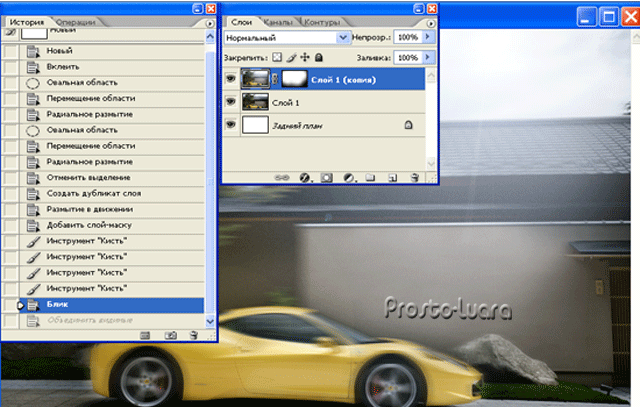Viewport: 640px width, 407px height.
Task: Click the Непрозр. 100% opacity field
Action: [x=408, y=37]
